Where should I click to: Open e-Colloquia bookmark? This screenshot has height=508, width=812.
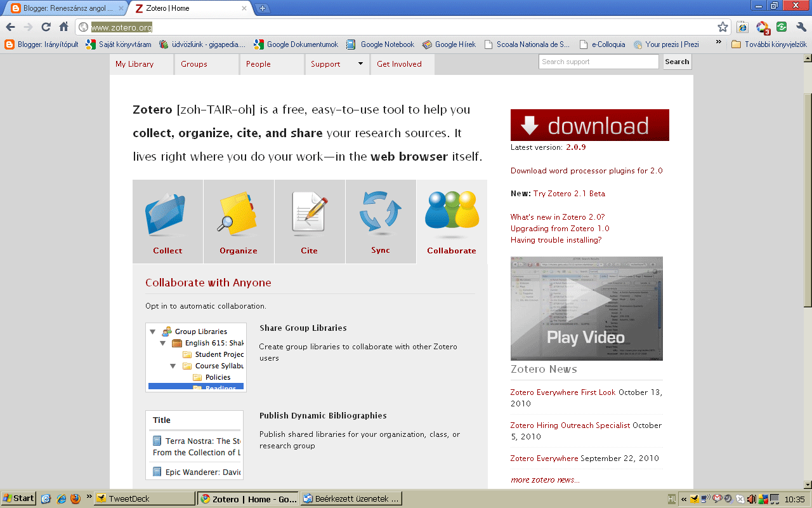pos(603,44)
